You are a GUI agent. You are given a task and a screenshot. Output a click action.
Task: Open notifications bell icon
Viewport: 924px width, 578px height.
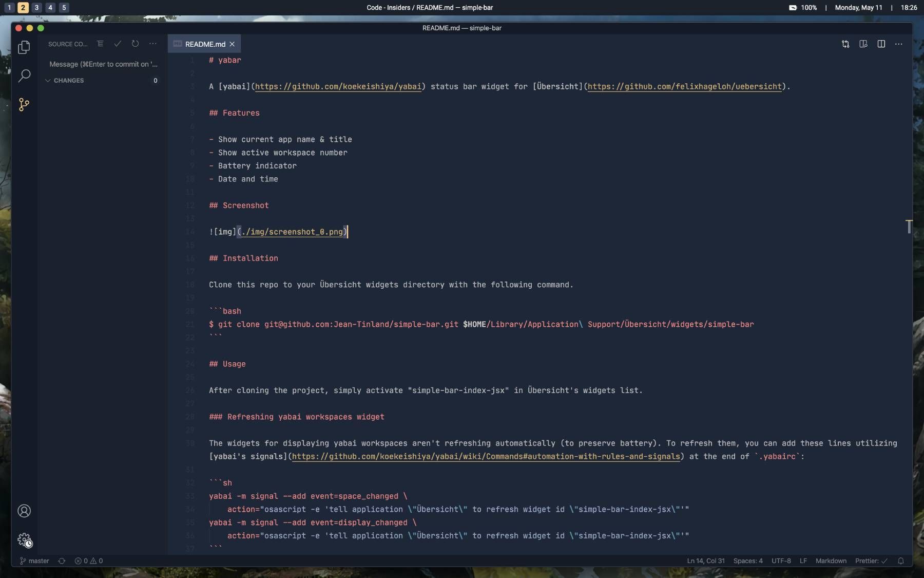(900, 561)
